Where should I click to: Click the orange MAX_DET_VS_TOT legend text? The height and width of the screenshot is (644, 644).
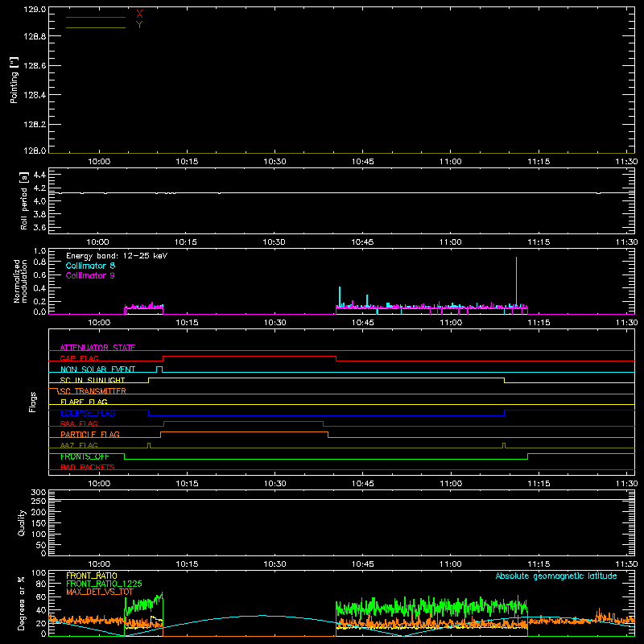pyautogui.click(x=100, y=592)
